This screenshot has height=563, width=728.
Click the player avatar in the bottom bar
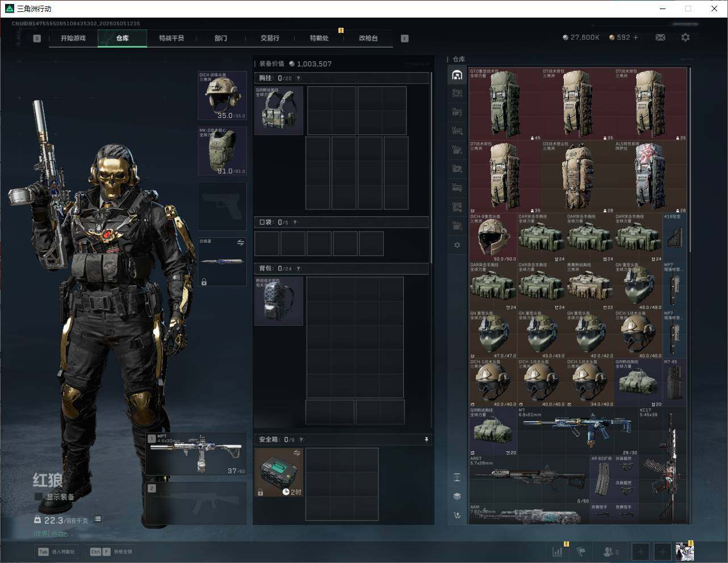(685, 552)
